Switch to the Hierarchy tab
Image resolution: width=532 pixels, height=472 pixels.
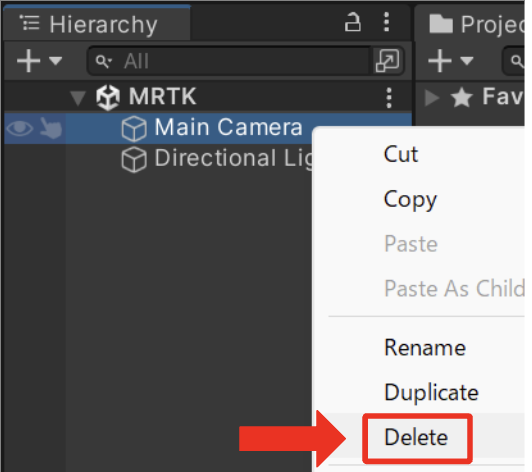pos(97,24)
